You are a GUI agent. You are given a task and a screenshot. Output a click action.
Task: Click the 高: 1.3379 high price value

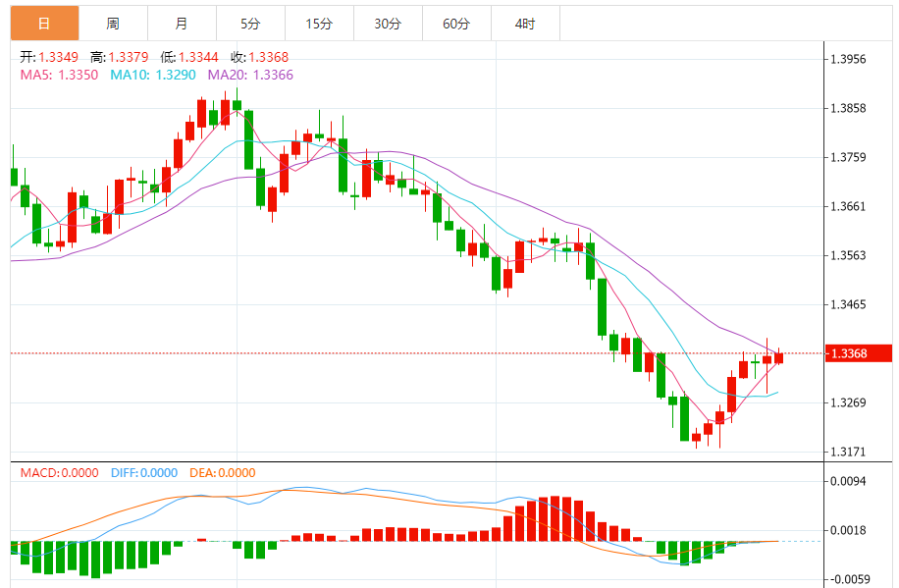tap(120, 57)
